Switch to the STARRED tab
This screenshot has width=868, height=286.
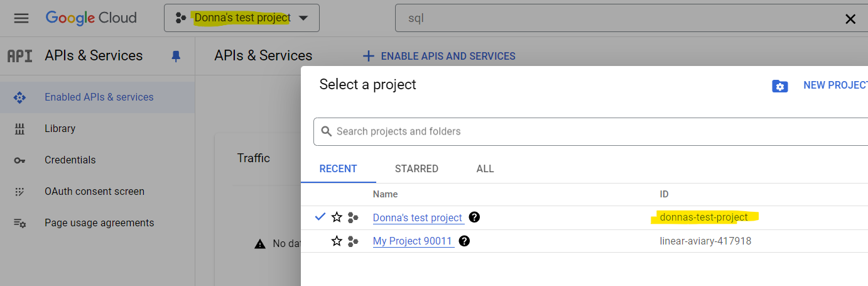pos(416,168)
